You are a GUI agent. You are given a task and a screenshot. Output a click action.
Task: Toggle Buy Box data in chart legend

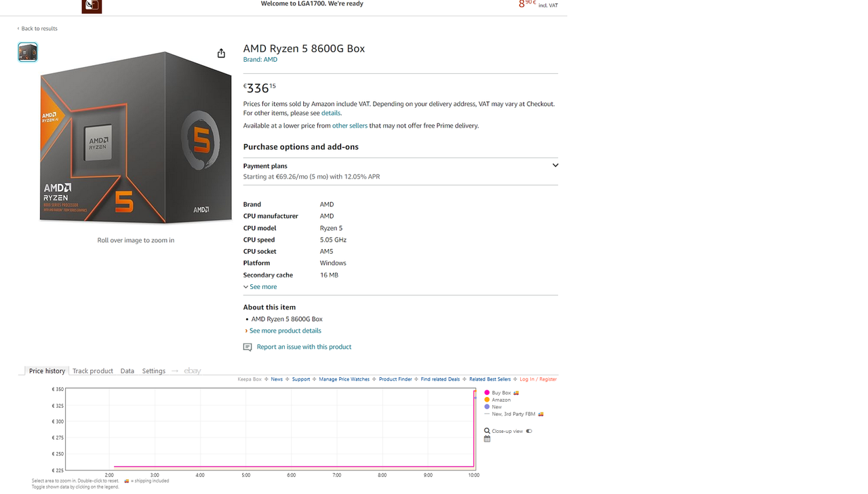coord(502,393)
